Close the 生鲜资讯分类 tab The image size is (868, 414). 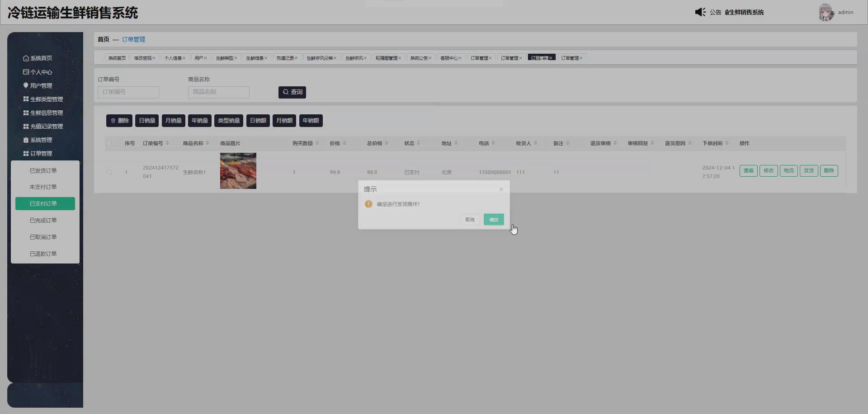[x=335, y=58]
